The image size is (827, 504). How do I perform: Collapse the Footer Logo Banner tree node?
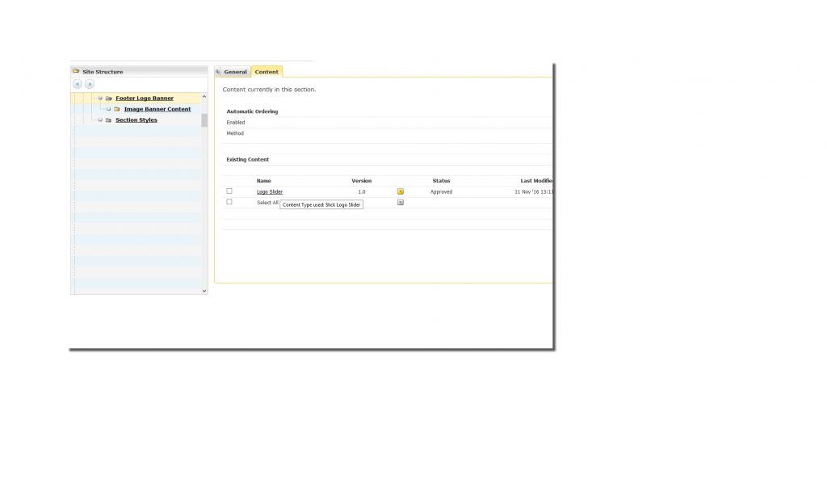click(x=100, y=99)
